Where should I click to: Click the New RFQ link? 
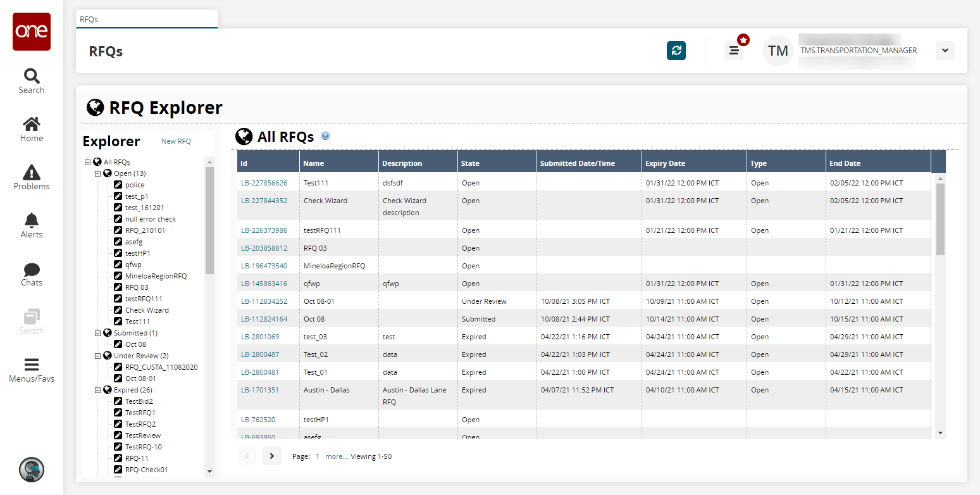tap(176, 141)
